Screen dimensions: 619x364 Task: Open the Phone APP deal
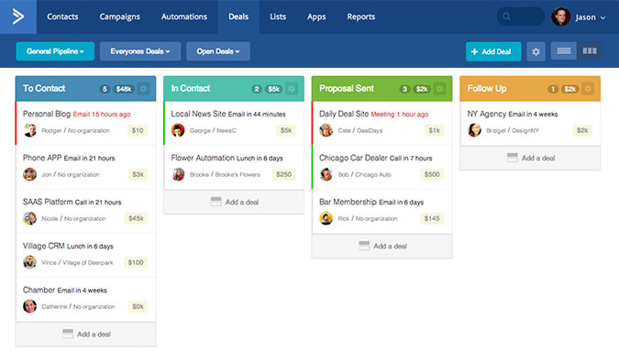click(42, 158)
